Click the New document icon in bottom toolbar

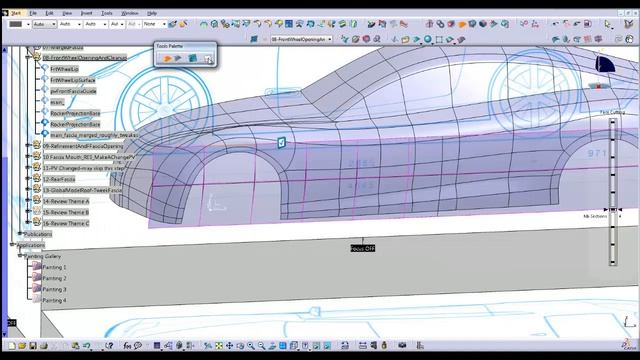pyautogui.click(x=11, y=346)
